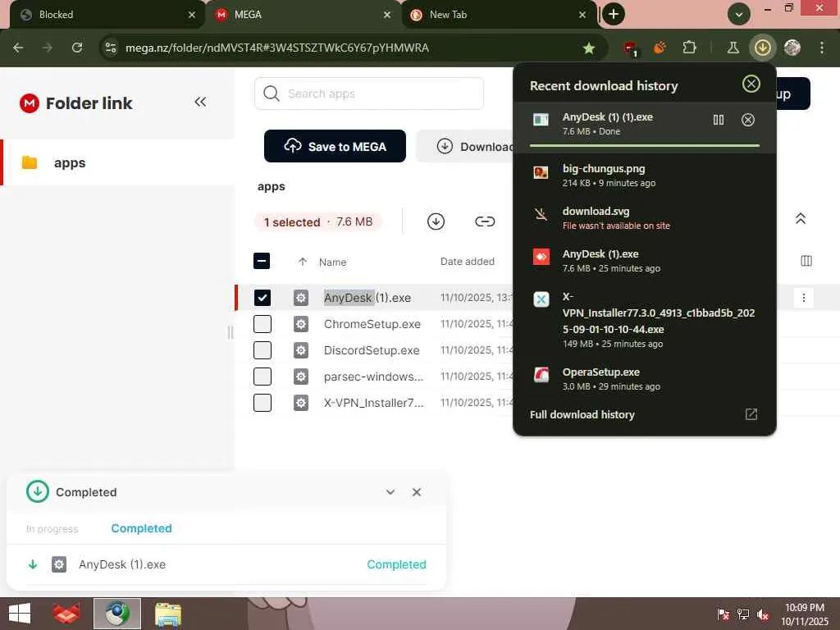Open full history external-link icon
840x630 pixels.
(x=751, y=414)
